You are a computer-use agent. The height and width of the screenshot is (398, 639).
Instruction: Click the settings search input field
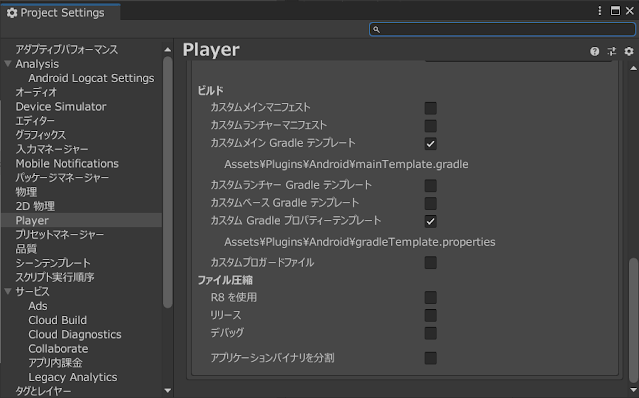point(502,29)
